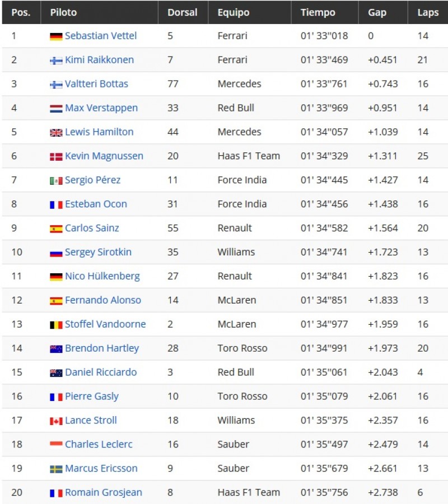This screenshot has height=504, width=448.
Task: Click the Russian flag next to Sergey Sirotkin
Action: (x=56, y=253)
